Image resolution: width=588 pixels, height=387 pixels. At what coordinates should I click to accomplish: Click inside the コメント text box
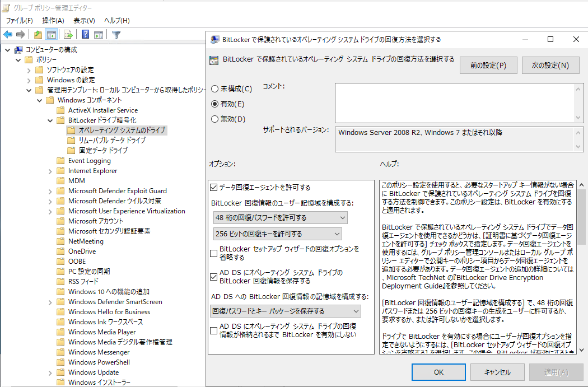454,103
